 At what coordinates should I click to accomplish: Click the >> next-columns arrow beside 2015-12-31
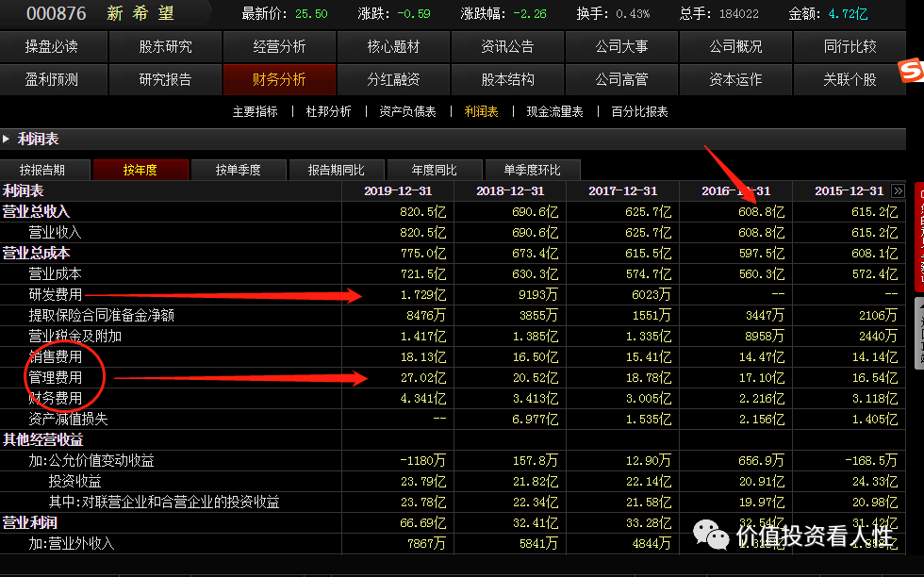pyautogui.click(x=898, y=191)
